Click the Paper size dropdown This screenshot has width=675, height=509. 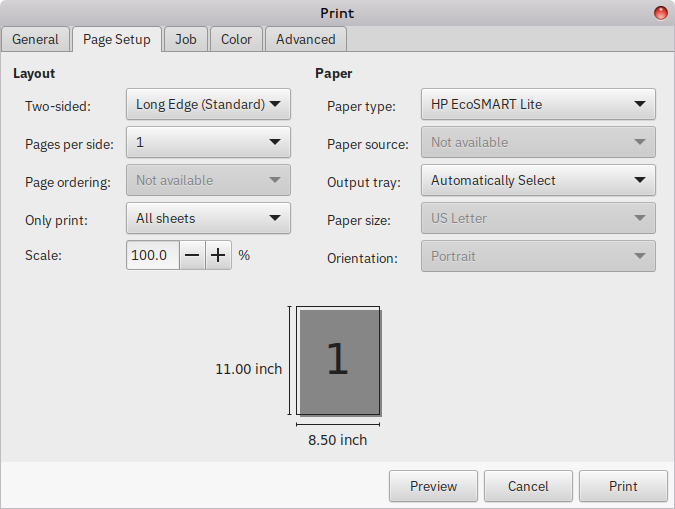538,218
